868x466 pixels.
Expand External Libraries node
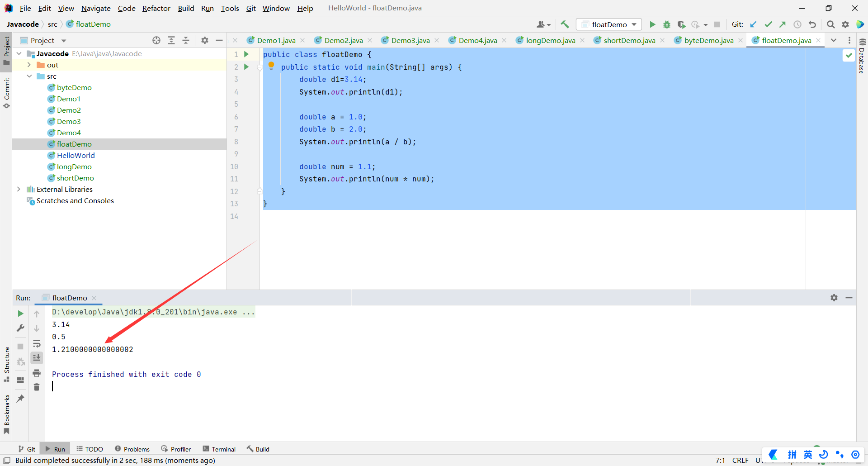(19, 189)
